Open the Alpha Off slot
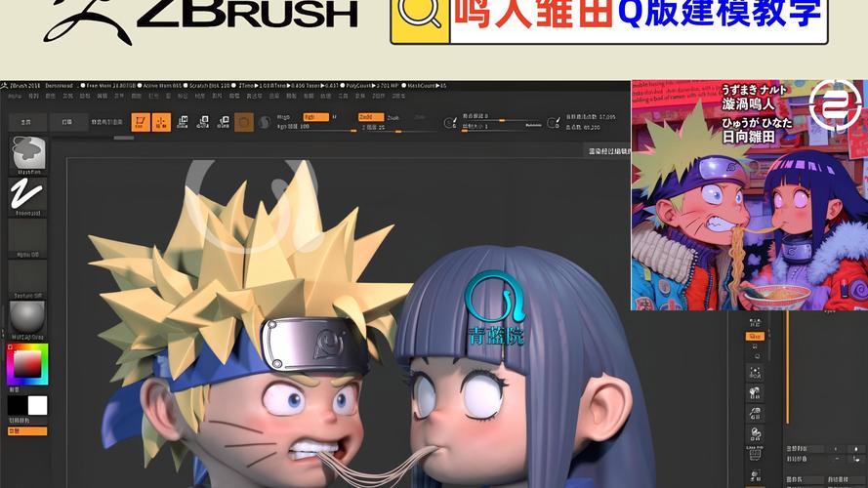 [27, 238]
